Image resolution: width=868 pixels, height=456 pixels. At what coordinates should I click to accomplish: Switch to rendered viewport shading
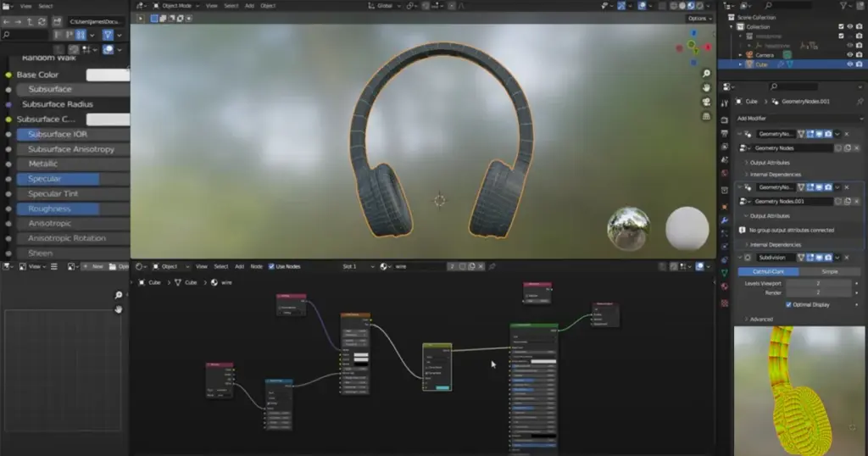(699, 6)
